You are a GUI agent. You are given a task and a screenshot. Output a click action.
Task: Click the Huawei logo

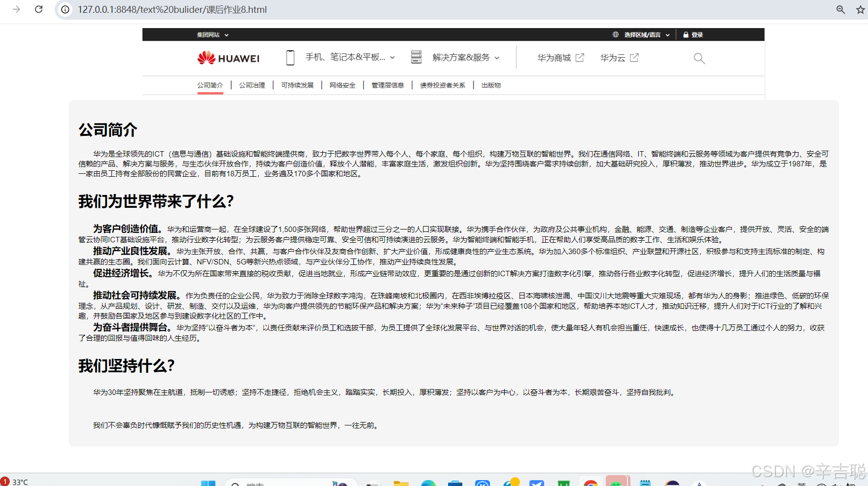(x=228, y=58)
